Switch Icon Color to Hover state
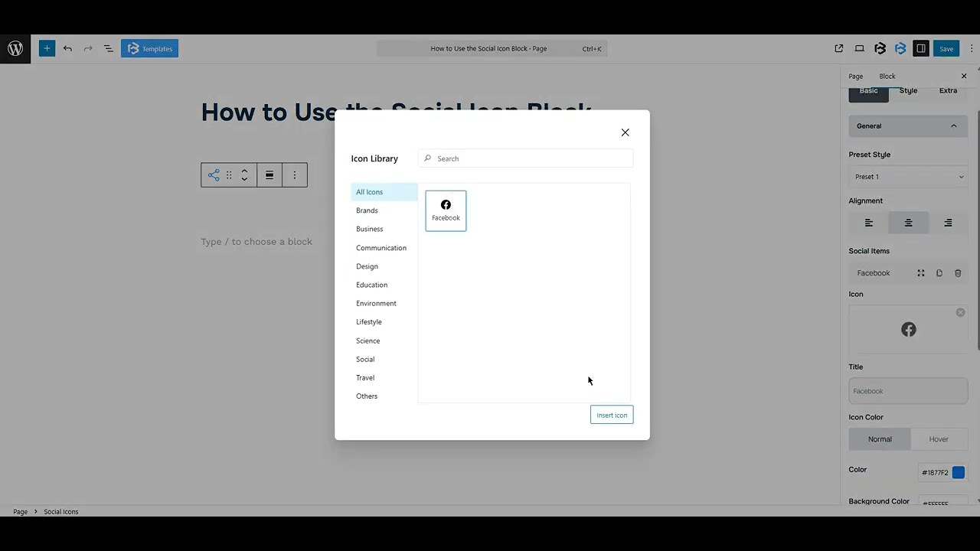 [939, 439]
